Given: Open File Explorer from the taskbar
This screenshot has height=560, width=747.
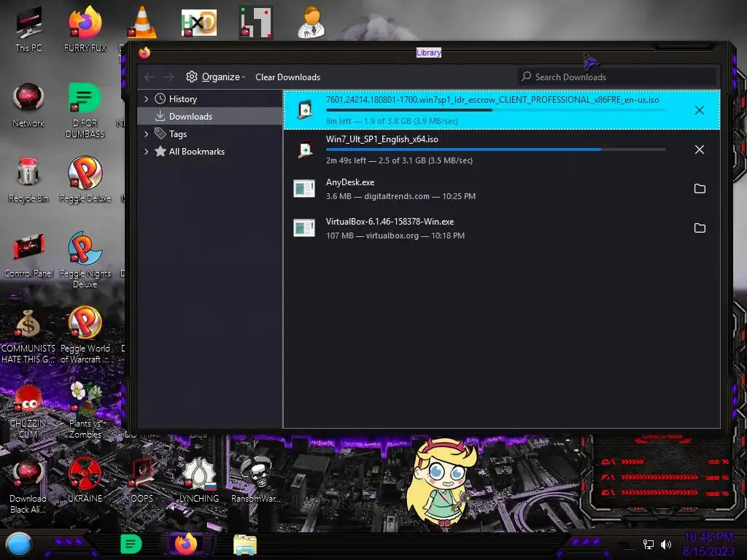Looking at the screenshot, I should 245,544.
